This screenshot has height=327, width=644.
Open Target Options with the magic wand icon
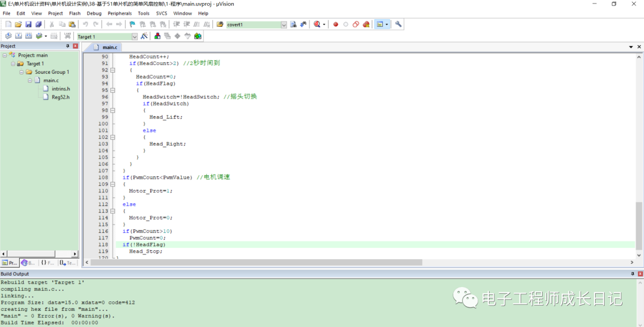point(144,36)
